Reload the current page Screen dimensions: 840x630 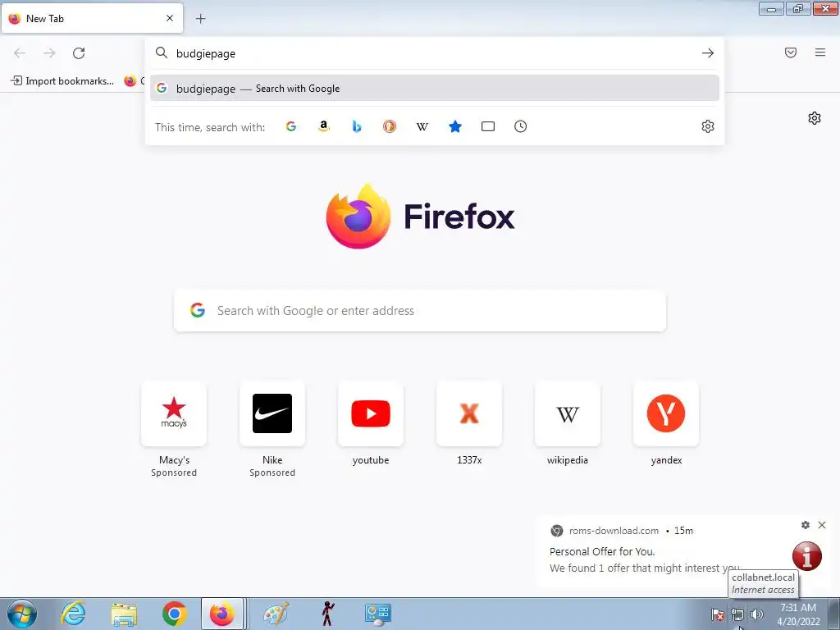click(79, 53)
